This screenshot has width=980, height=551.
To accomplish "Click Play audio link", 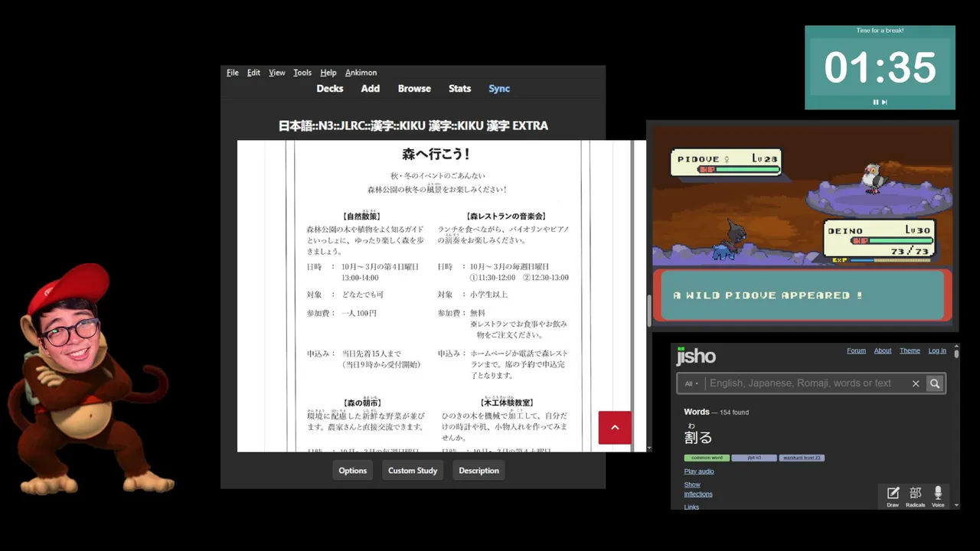I will (699, 471).
